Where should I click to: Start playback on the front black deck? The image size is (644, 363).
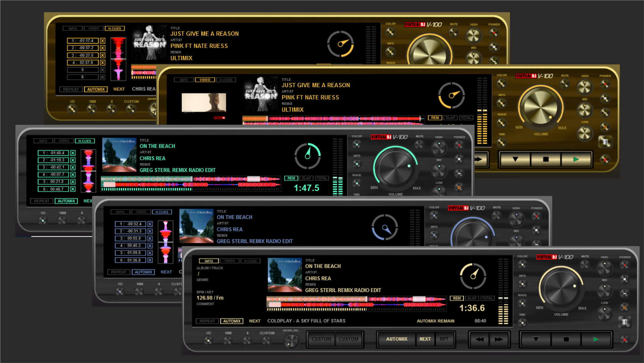click(x=596, y=339)
